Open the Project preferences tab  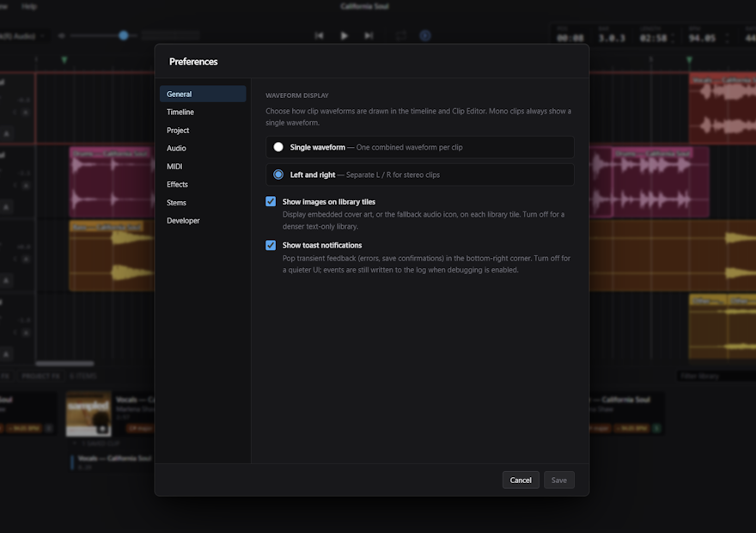(203, 130)
